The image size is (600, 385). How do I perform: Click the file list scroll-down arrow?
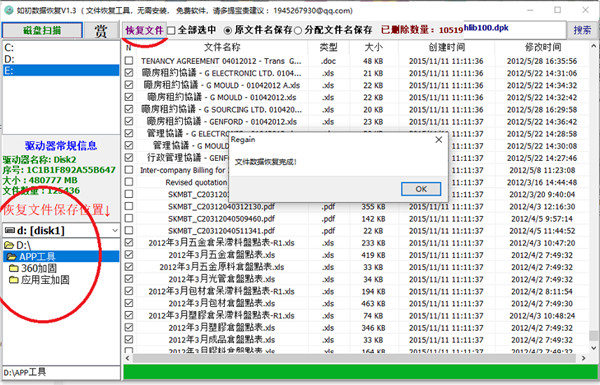[x=593, y=348]
